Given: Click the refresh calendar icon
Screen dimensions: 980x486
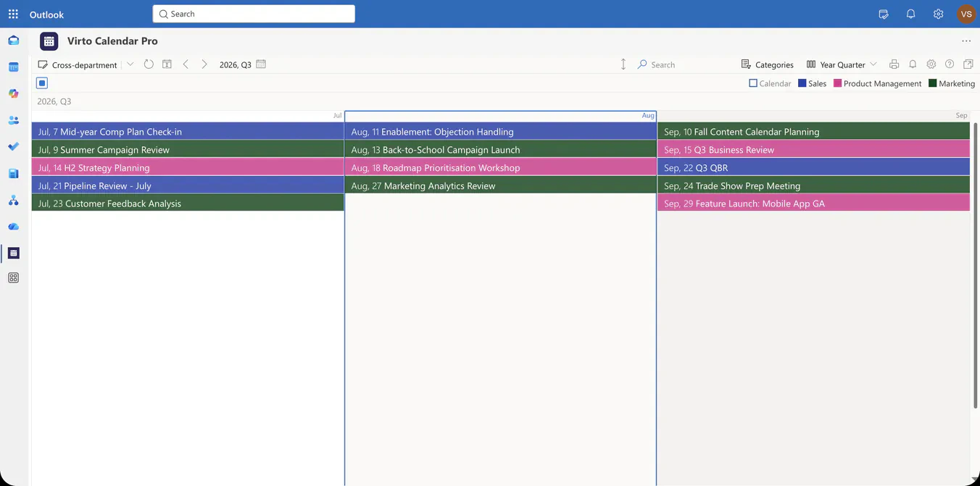Looking at the screenshot, I should (x=149, y=64).
